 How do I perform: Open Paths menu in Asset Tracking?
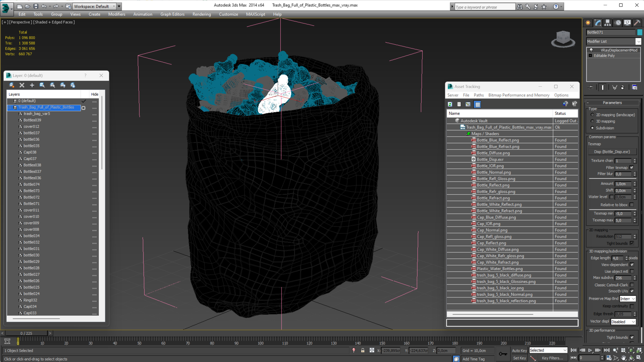point(479,95)
